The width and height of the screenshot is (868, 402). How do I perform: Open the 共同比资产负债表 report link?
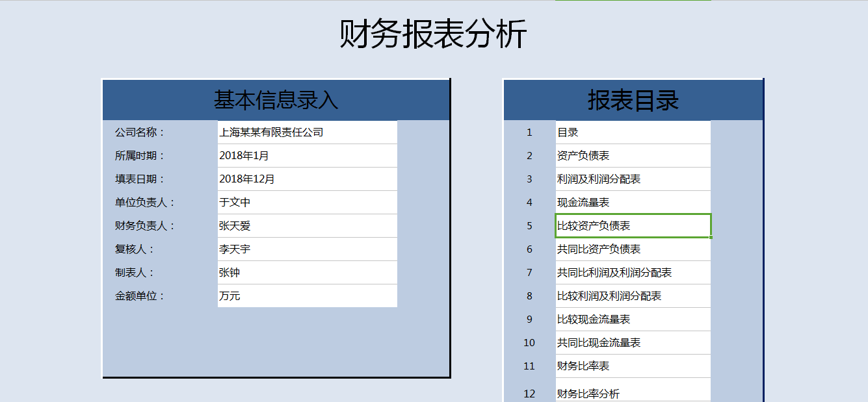(x=633, y=249)
